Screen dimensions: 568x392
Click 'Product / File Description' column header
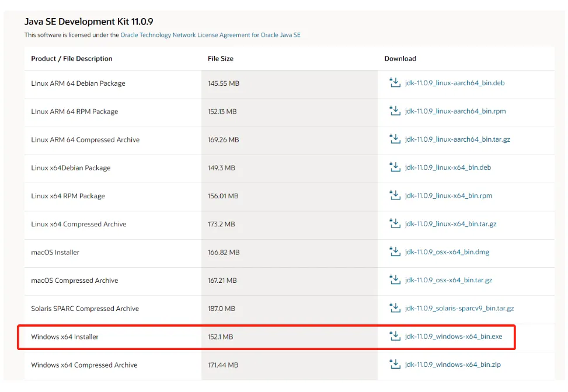coord(72,59)
